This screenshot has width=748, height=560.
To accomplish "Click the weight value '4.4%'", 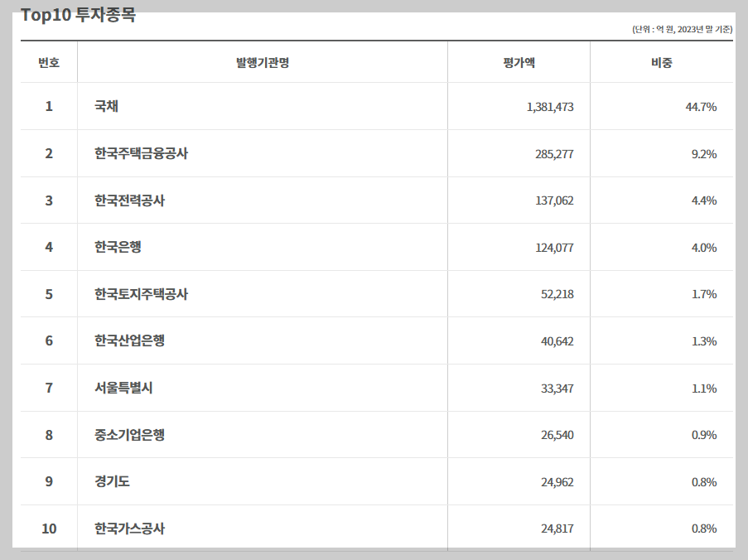I will (x=704, y=200).
